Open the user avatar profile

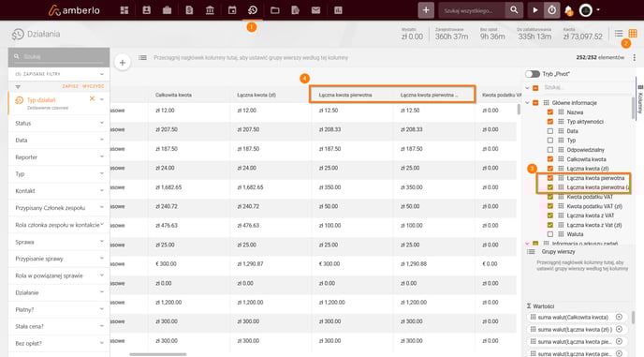pos(586,10)
